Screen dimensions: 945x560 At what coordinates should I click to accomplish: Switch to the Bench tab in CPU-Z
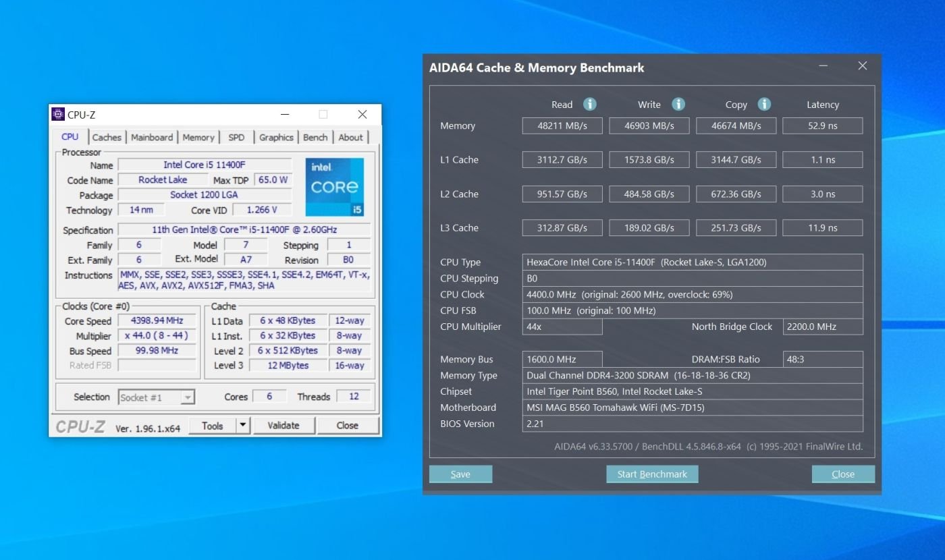tap(315, 137)
